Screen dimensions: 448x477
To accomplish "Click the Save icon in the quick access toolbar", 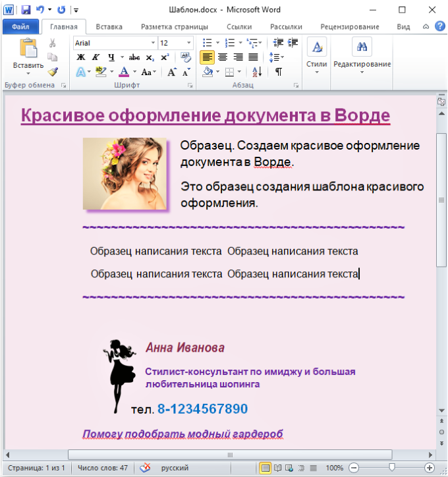I will click(26, 10).
